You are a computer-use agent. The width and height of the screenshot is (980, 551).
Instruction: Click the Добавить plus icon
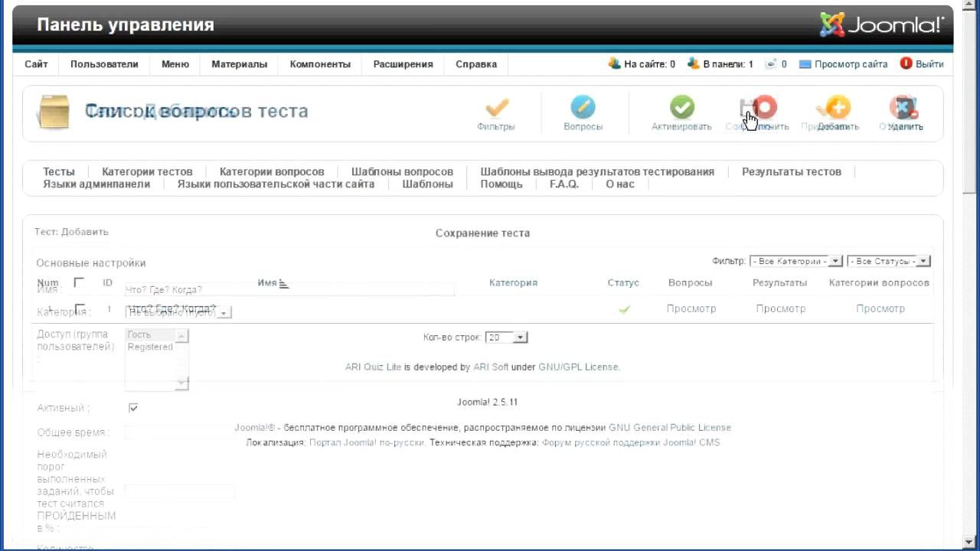pos(838,107)
